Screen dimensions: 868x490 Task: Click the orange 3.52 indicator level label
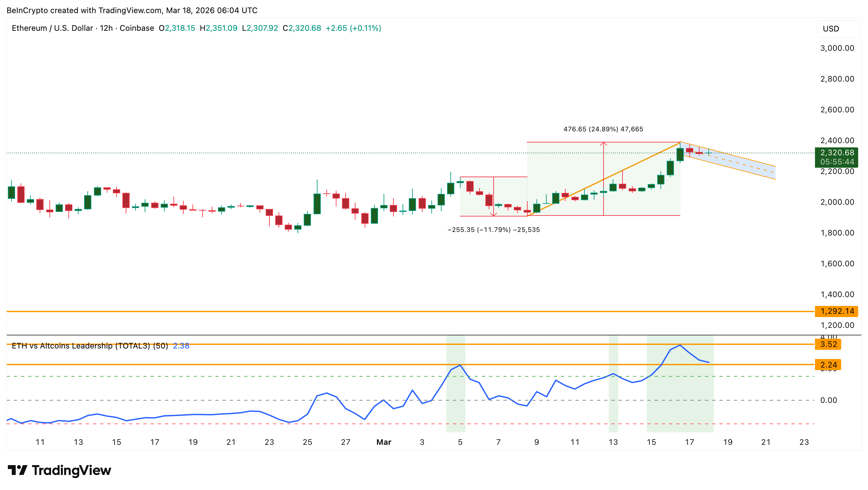pos(828,344)
